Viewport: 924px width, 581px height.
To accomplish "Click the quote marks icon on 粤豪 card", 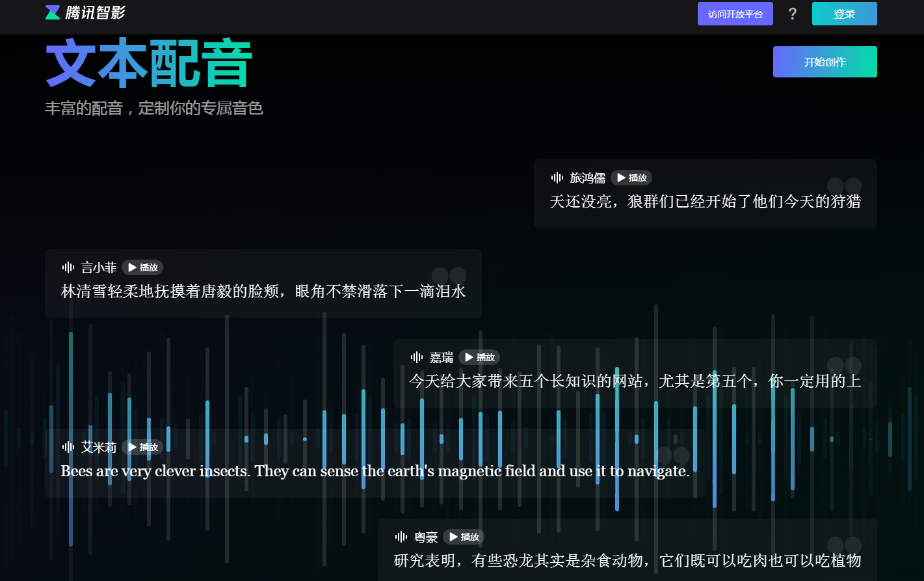I will pos(843,545).
